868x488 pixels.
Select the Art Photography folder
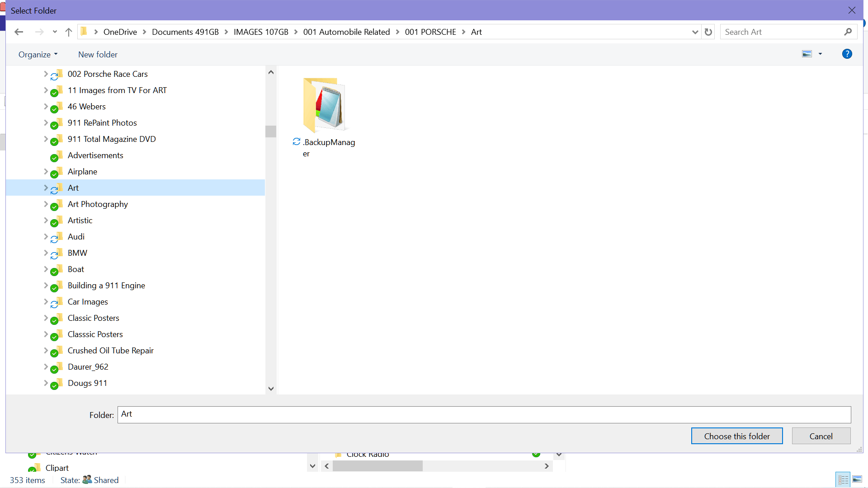[98, 204]
